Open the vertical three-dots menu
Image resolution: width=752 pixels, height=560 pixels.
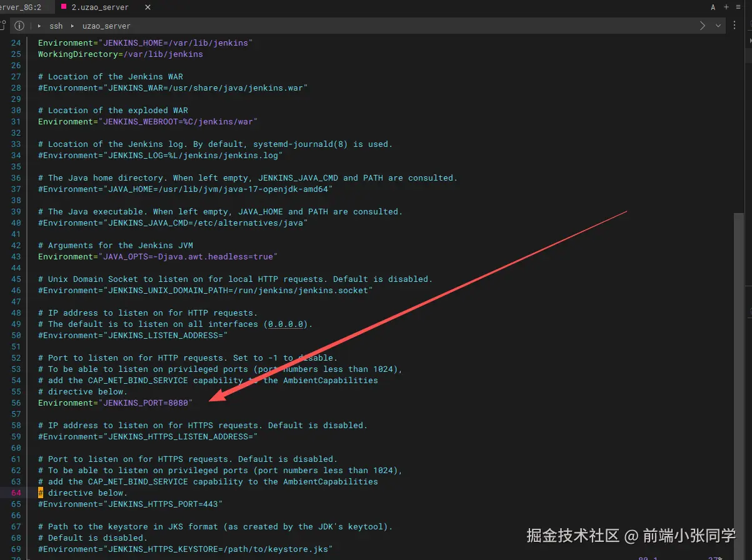coord(734,26)
